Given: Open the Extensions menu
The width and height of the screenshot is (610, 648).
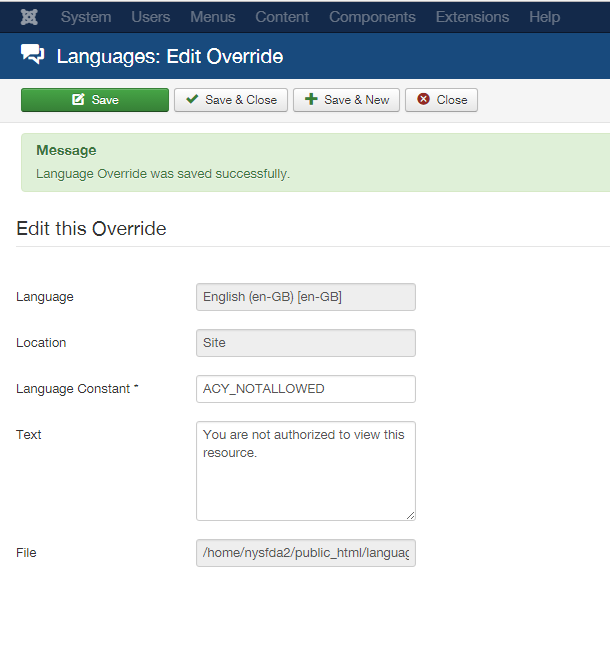Looking at the screenshot, I should 472,17.
